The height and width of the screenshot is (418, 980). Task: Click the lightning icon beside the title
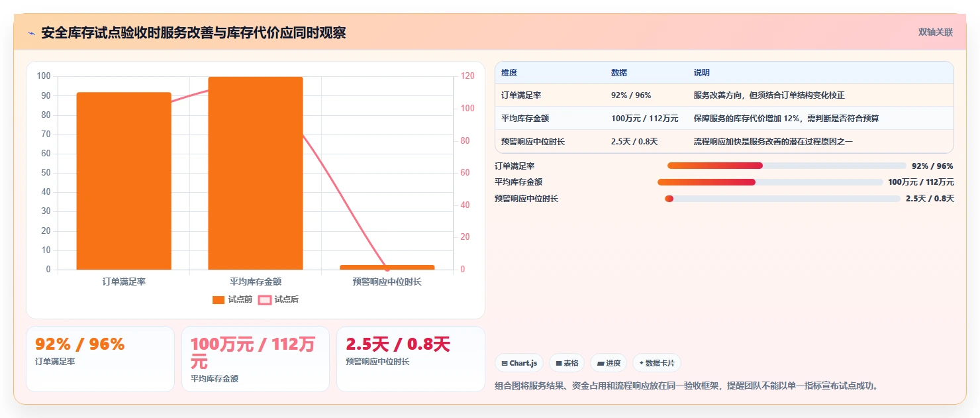pos(31,33)
